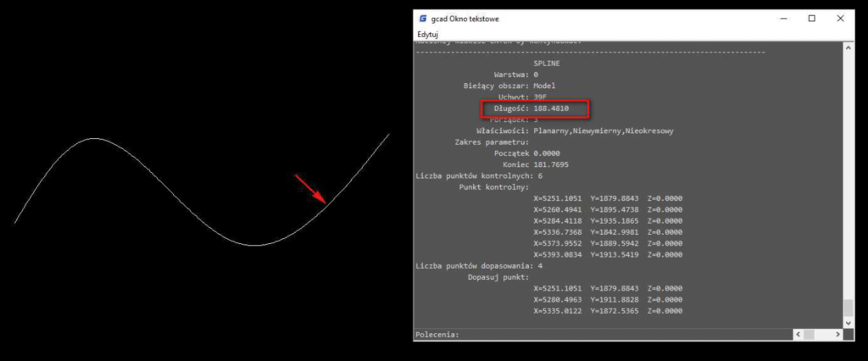868x361 pixels.
Task: Maximize the gcad Okno tekstowe window
Action: pyautogui.click(x=811, y=18)
